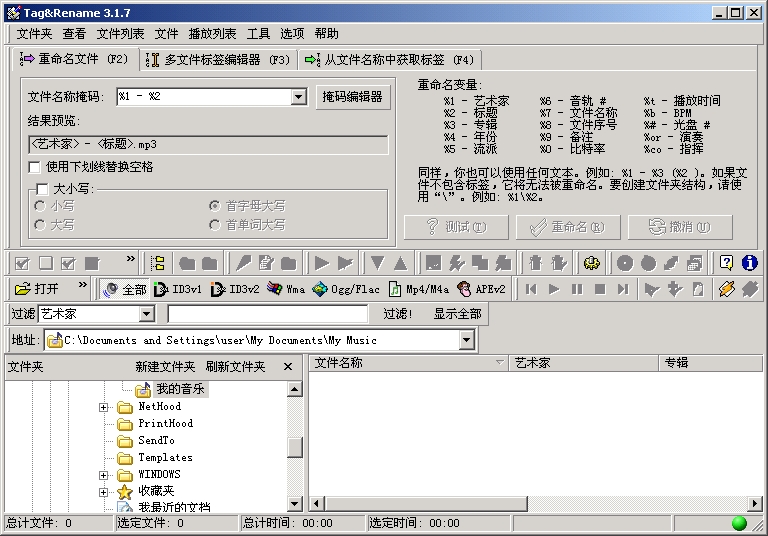Switch to 多文件标签编辑器 (F3) tab
The image size is (768, 536).
click(x=218, y=60)
